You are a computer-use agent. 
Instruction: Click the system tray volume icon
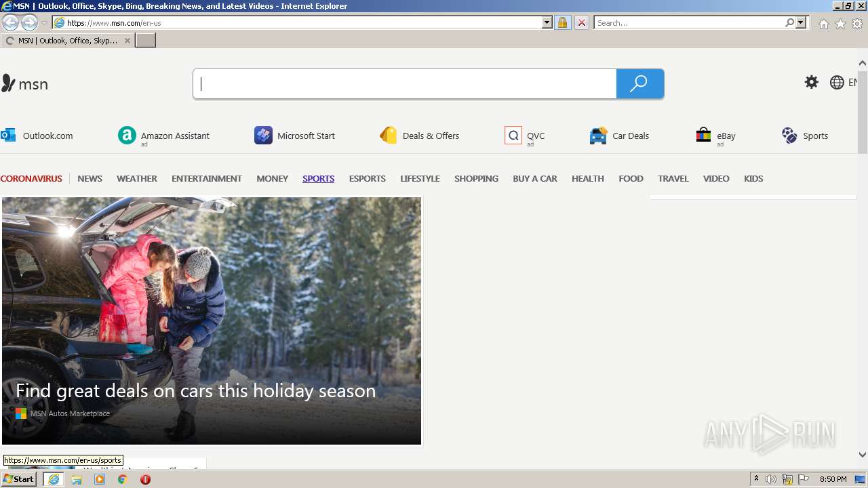coord(771,479)
